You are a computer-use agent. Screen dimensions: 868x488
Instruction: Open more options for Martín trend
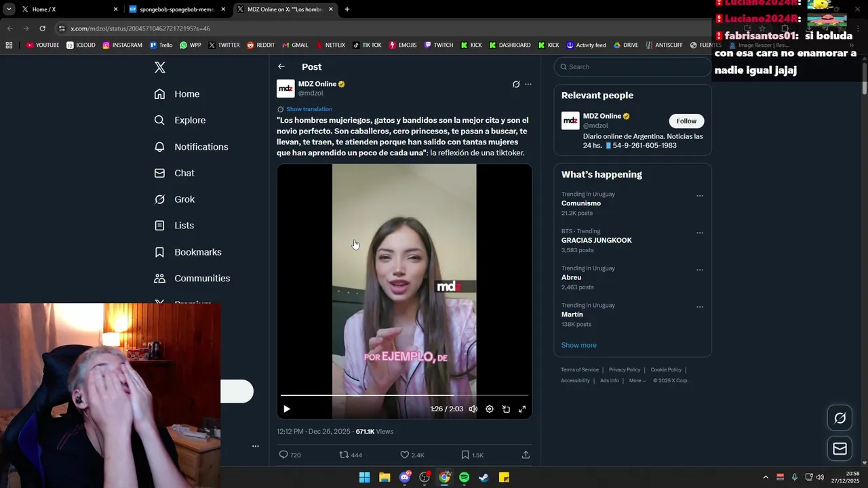click(x=700, y=306)
